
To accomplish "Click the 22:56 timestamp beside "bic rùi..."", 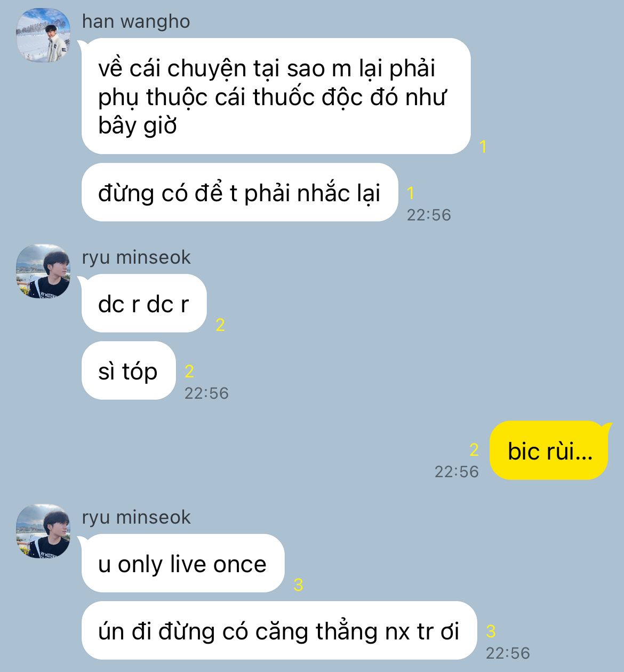I will pos(457,472).
